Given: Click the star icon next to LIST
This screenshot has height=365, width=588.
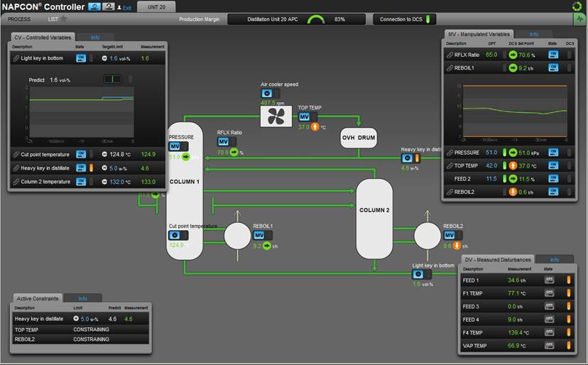Looking at the screenshot, I should [x=63, y=18].
